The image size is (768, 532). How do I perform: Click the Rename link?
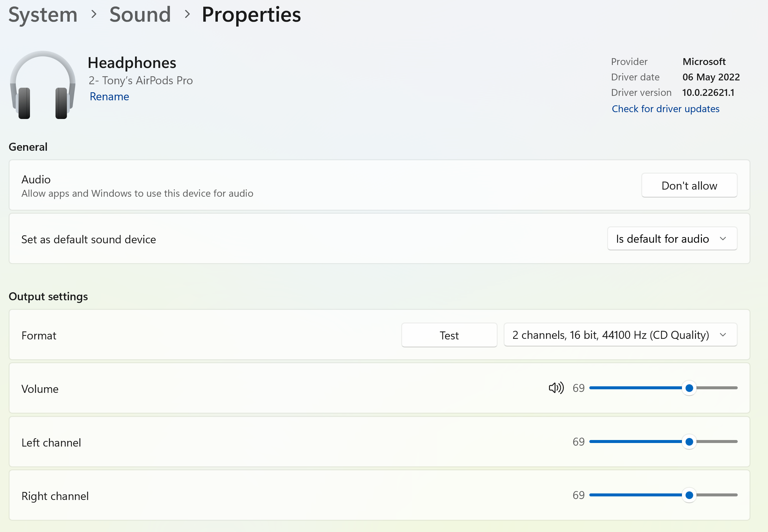point(109,97)
